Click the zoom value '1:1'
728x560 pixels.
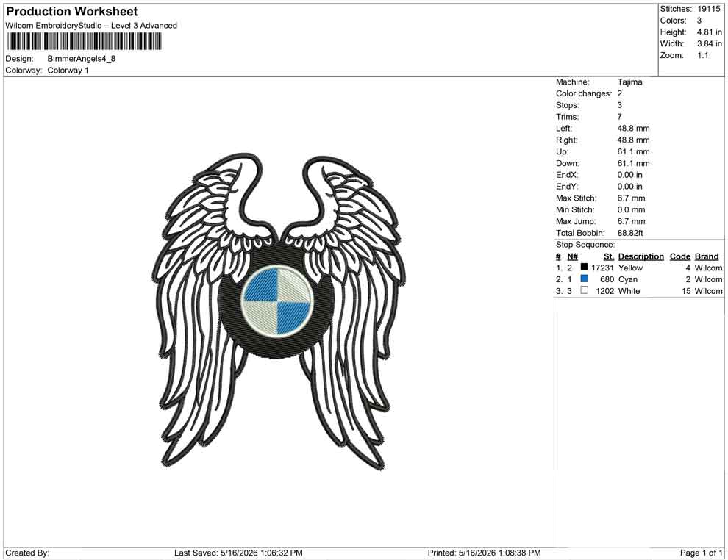tap(702, 55)
